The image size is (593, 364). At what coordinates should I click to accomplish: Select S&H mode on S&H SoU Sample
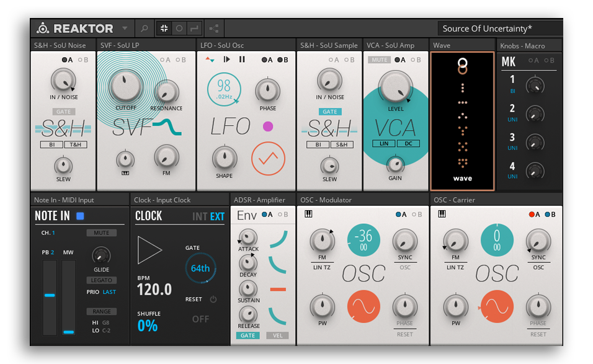[342, 144]
